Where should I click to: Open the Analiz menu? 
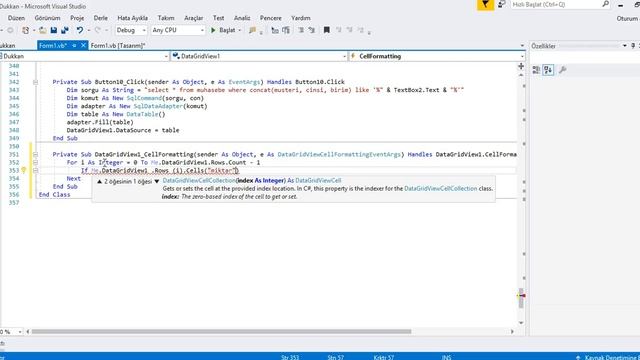[242, 18]
